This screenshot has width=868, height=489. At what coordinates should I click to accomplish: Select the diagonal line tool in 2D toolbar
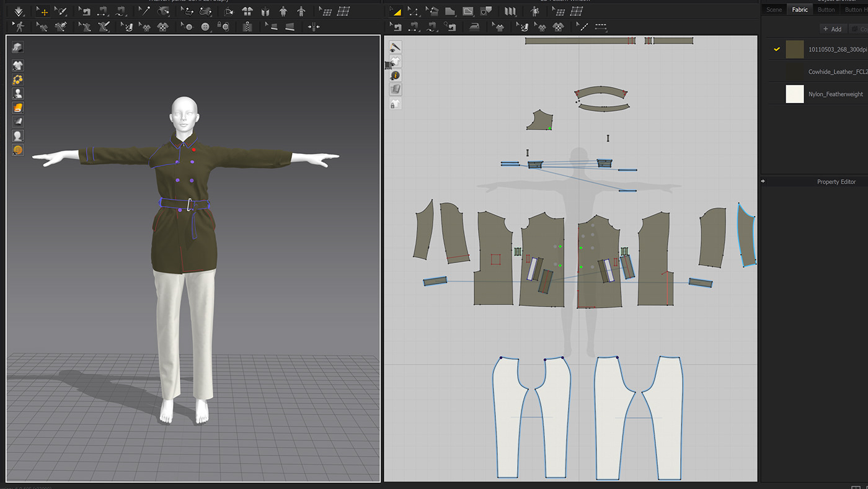(583, 27)
